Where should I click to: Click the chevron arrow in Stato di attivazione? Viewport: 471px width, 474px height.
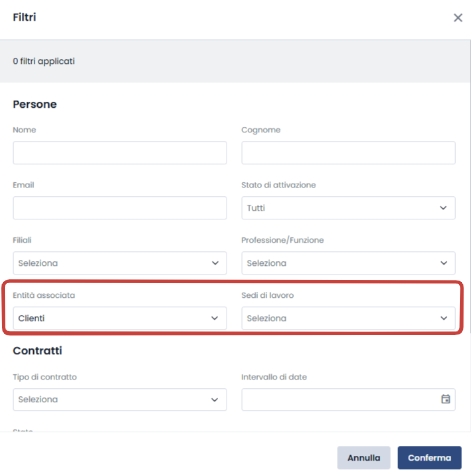coord(443,208)
